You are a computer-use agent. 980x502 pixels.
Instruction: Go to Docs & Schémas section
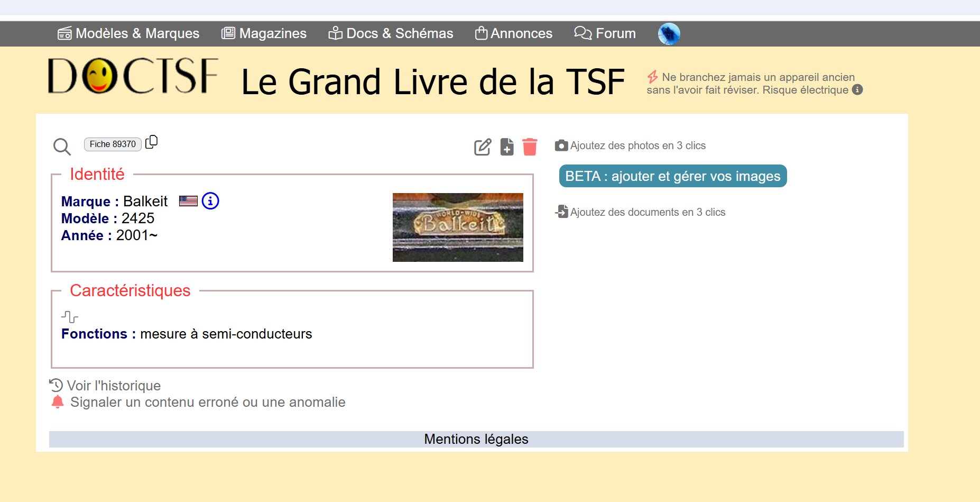[x=391, y=33]
